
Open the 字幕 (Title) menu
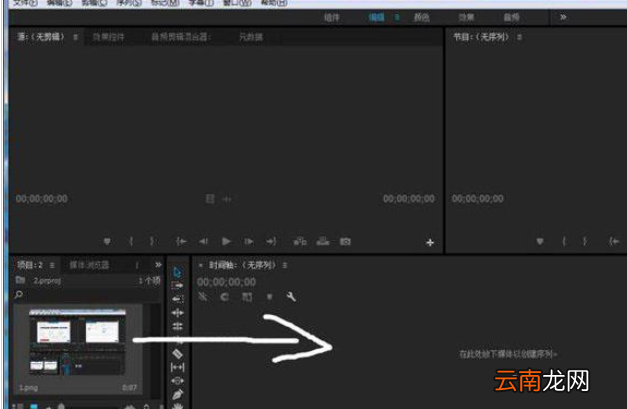click(201, 2)
